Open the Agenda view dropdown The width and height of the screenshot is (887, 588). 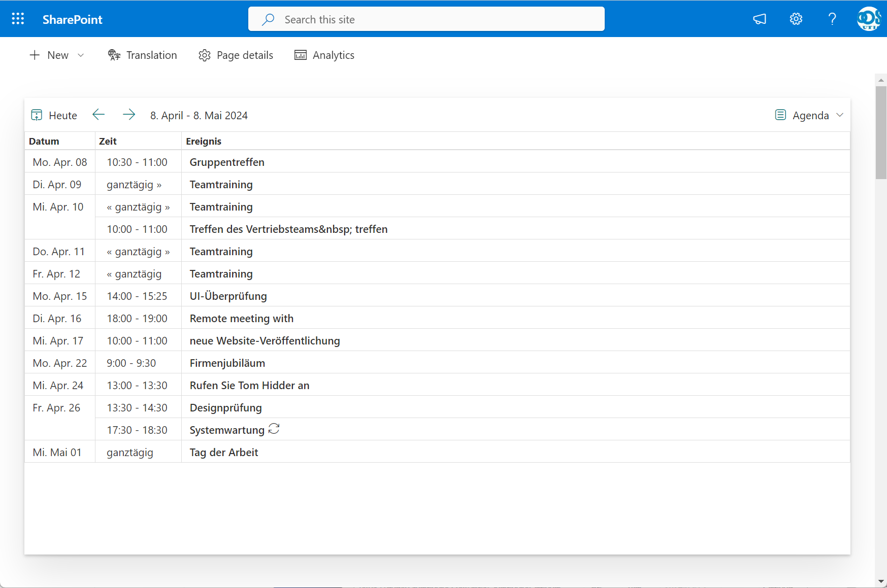(x=809, y=115)
